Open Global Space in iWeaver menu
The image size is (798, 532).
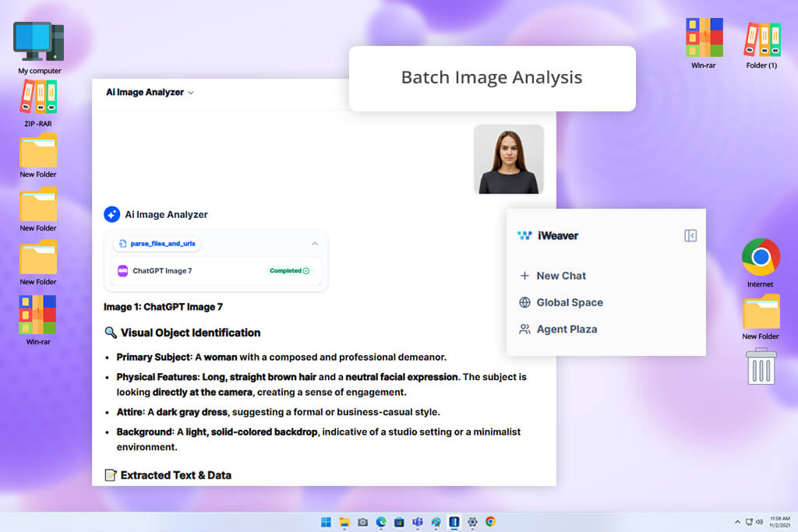(561, 303)
